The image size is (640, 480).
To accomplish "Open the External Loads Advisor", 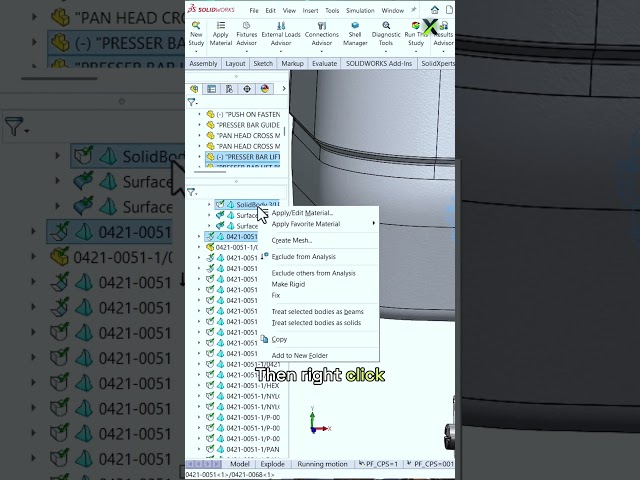I will point(281,34).
